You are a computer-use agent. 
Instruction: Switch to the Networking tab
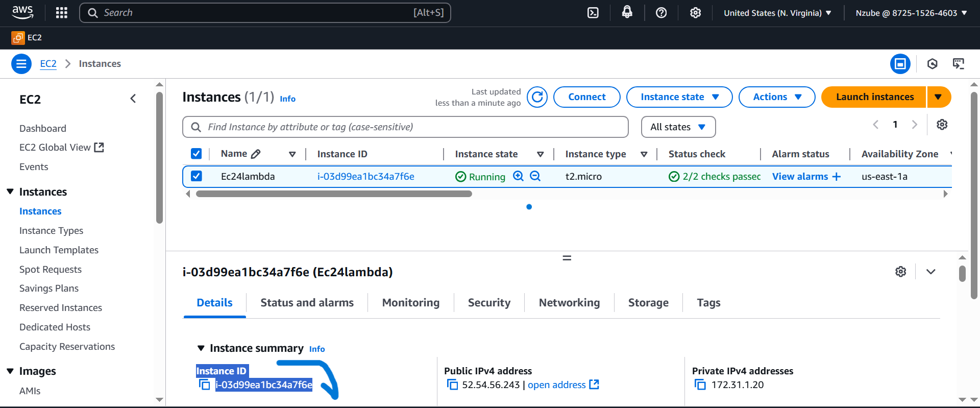[x=570, y=303]
